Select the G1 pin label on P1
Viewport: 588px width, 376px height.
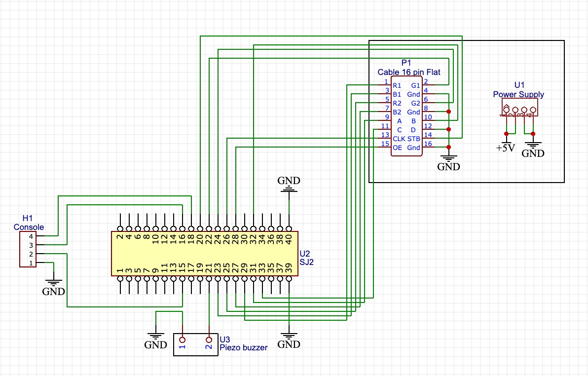tap(415, 85)
